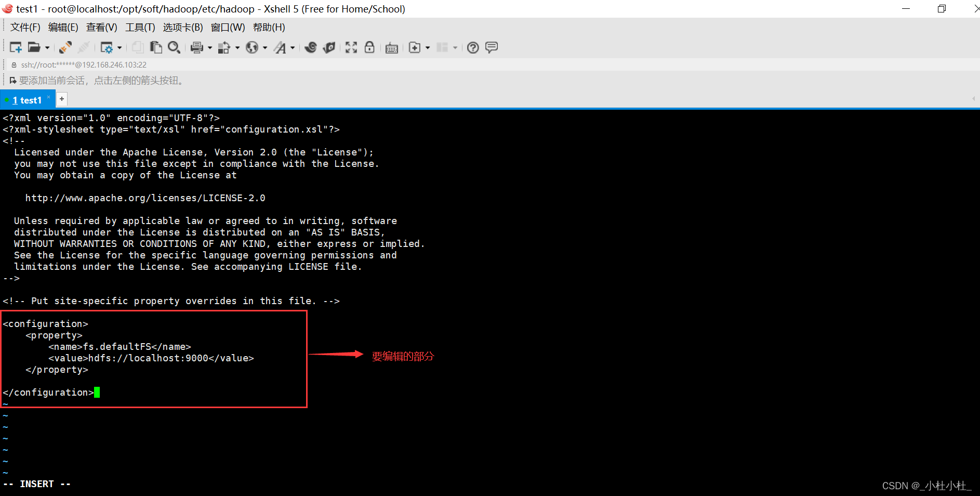Open the 选项卡(B) menu

(x=183, y=28)
